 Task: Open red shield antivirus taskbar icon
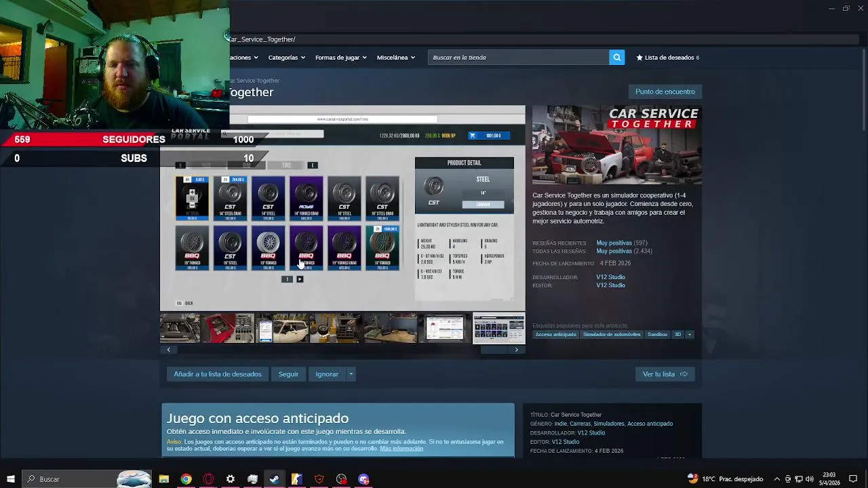click(319, 479)
